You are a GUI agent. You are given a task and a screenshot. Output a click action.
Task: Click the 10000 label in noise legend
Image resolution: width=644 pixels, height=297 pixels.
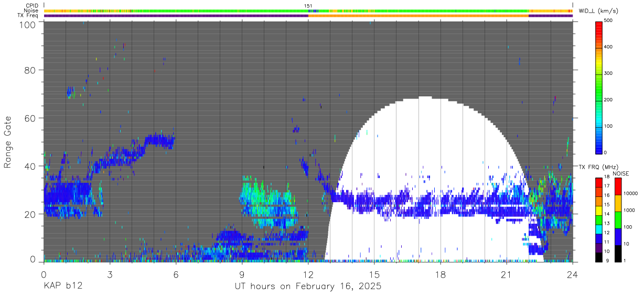pos(630,193)
